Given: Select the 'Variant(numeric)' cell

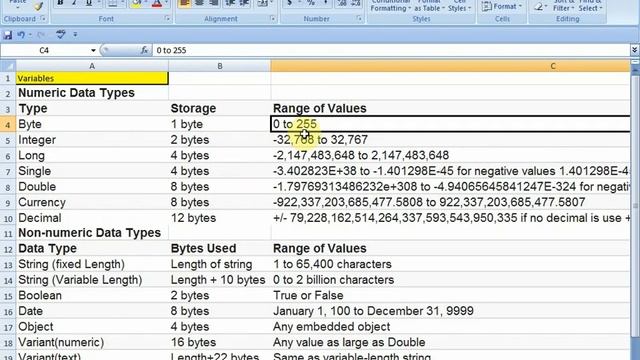Looking at the screenshot, I should click(92, 342).
